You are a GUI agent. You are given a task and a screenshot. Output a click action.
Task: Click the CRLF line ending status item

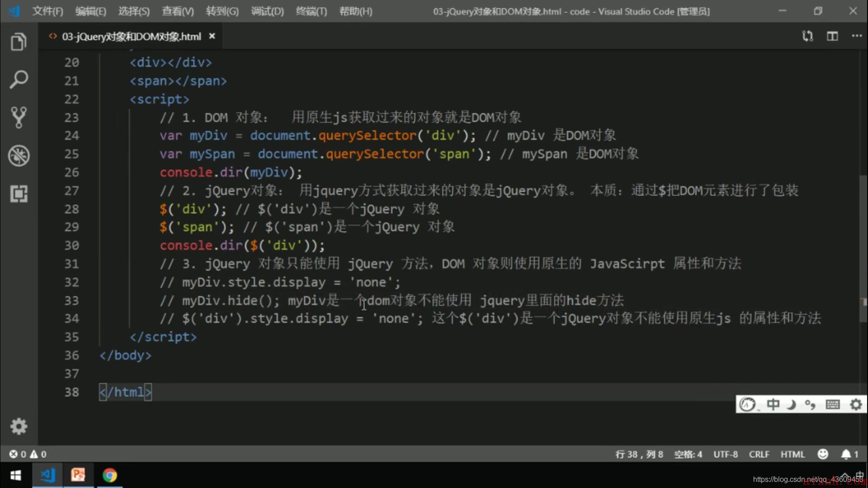click(759, 454)
